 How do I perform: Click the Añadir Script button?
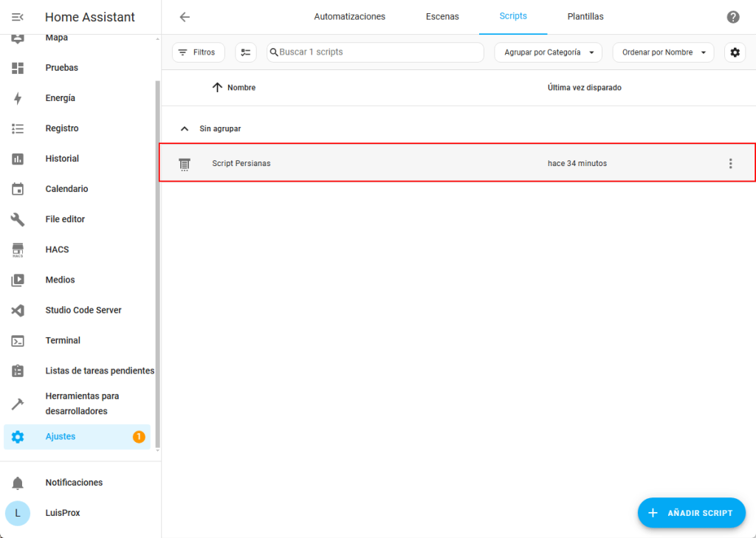point(691,513)
